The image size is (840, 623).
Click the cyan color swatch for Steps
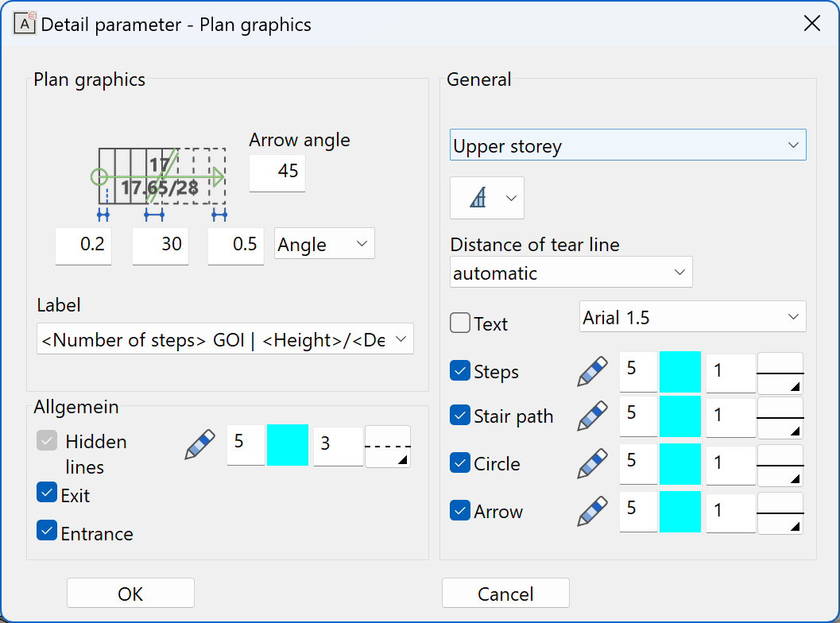pyautogui.click(x=680, y=373)
